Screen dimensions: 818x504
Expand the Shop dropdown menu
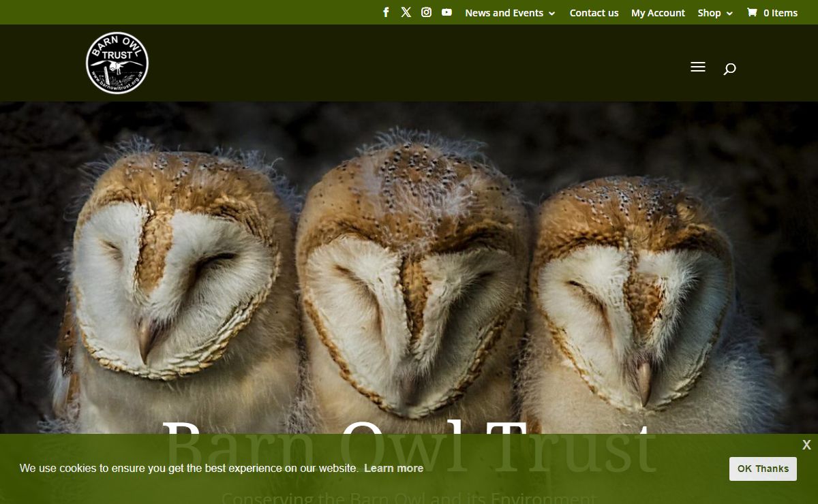pos(715,13)
